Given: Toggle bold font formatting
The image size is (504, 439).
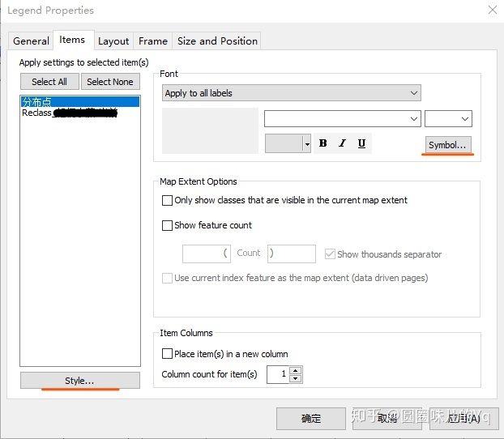Looking at the screenshot, I should (x=323, y=143).
